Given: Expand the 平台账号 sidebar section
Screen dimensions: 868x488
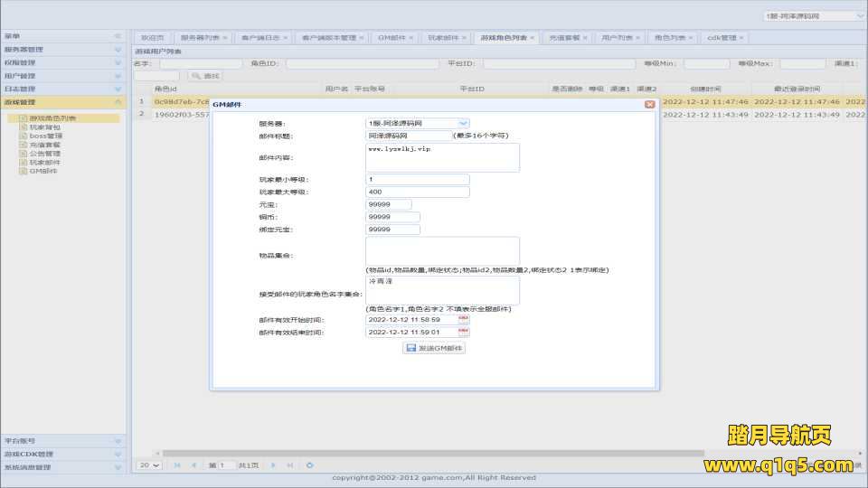Looking at the screenshot, I should pos(118,441).
